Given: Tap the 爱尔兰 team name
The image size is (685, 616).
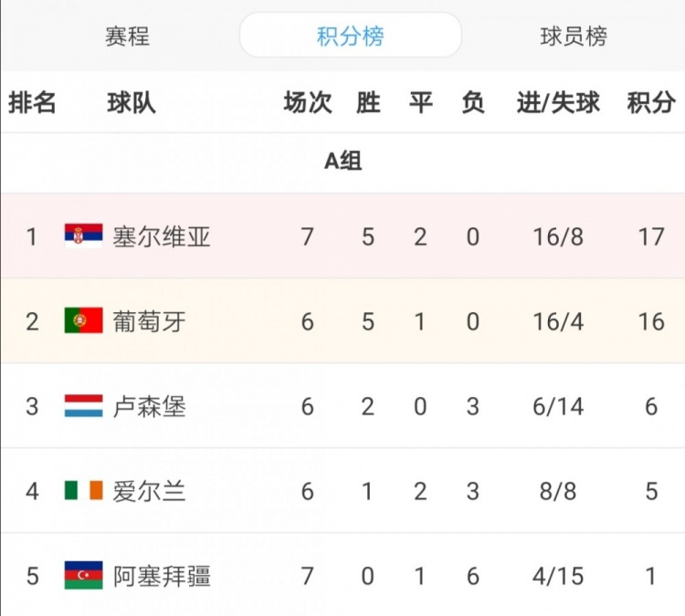Looking at the screenshot, I should 149,492.
